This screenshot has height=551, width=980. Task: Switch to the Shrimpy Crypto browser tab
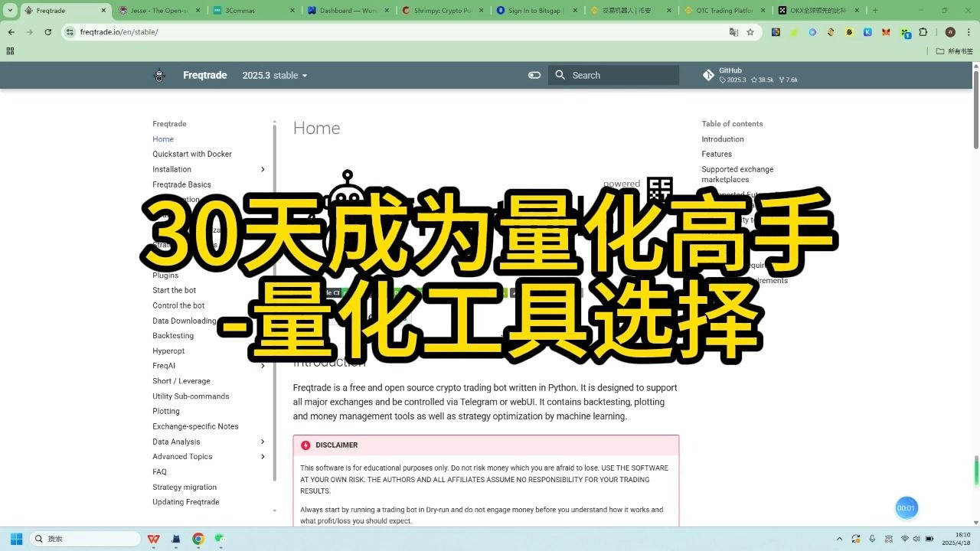click(443, 11)
